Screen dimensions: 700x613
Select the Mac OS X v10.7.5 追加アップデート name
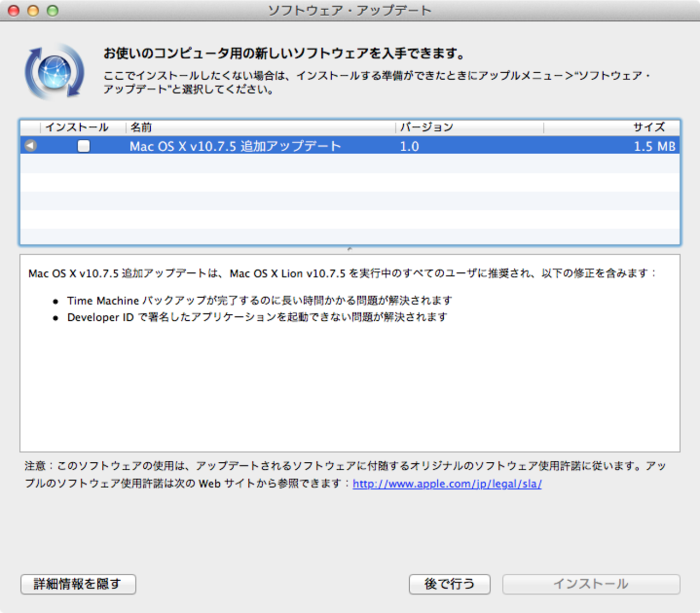pos(235,146)
